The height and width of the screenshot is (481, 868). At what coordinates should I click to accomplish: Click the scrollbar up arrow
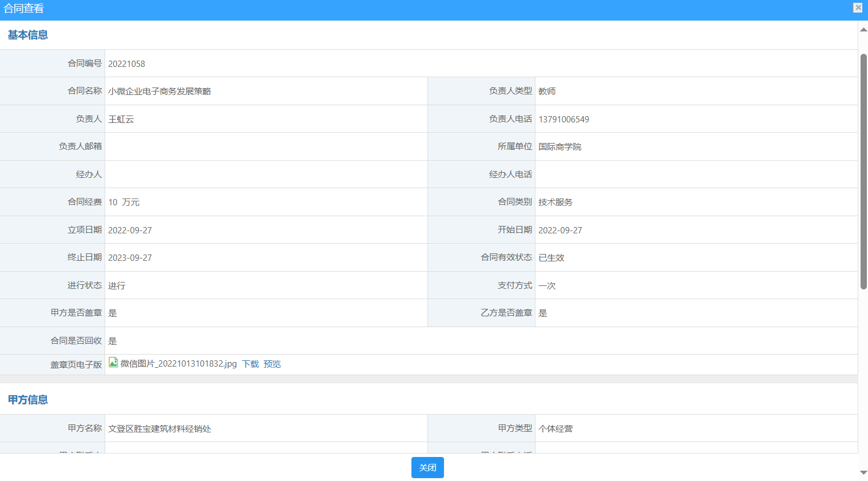pyautogui.click(x=863, y=30)
